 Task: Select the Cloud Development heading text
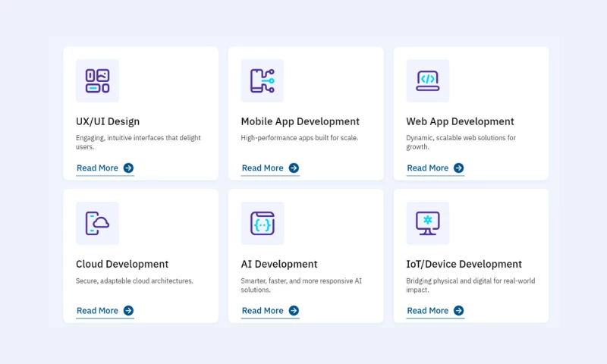point(122,264)
